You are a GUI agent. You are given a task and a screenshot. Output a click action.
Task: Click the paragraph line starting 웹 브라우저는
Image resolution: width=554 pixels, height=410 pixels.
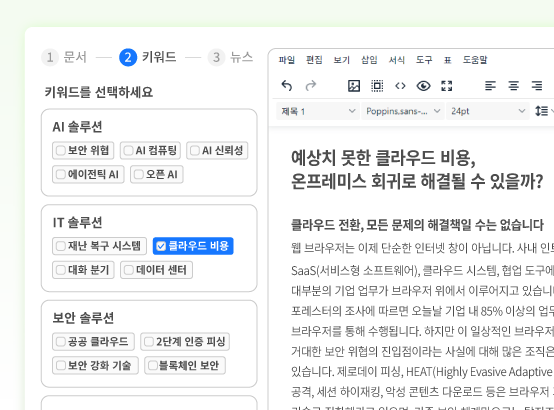[x=422, y=248]
